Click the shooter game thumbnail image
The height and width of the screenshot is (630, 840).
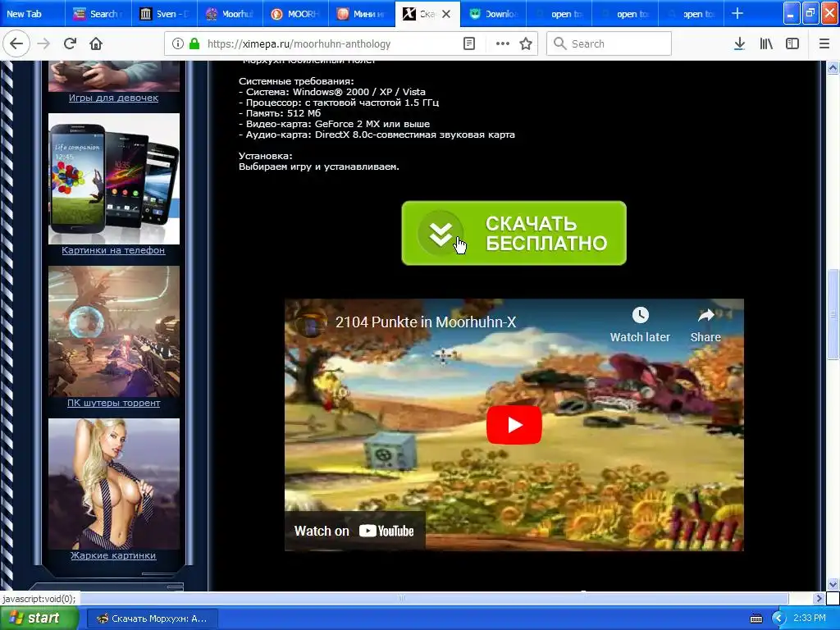(113, 331)
